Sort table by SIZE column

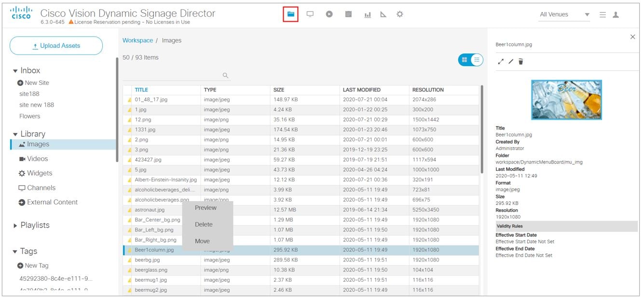[x=279, y=90]
